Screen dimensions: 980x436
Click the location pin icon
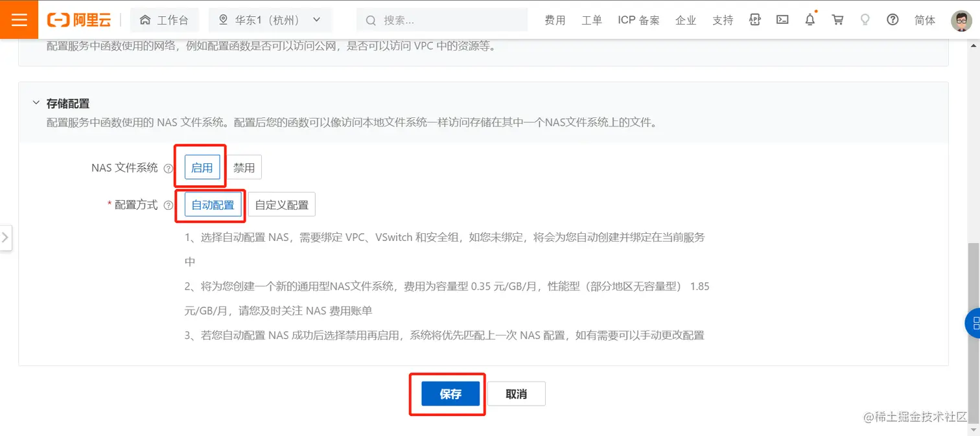(224, 20)
